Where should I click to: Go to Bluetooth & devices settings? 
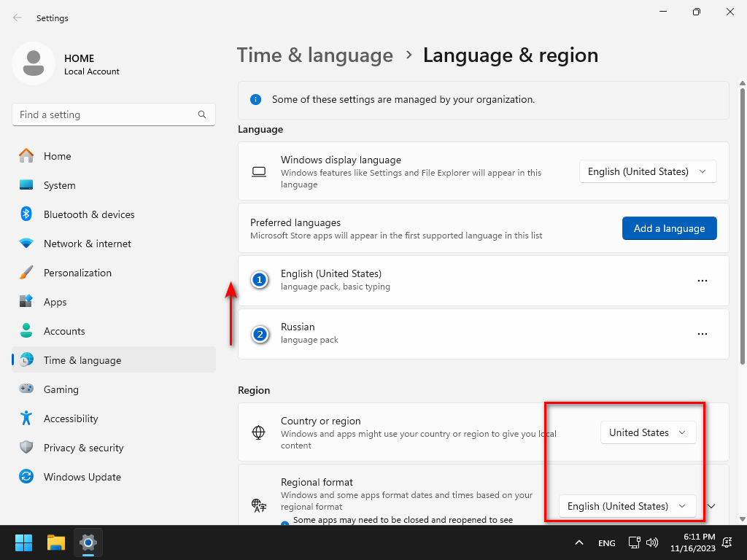tap(89, 214)
